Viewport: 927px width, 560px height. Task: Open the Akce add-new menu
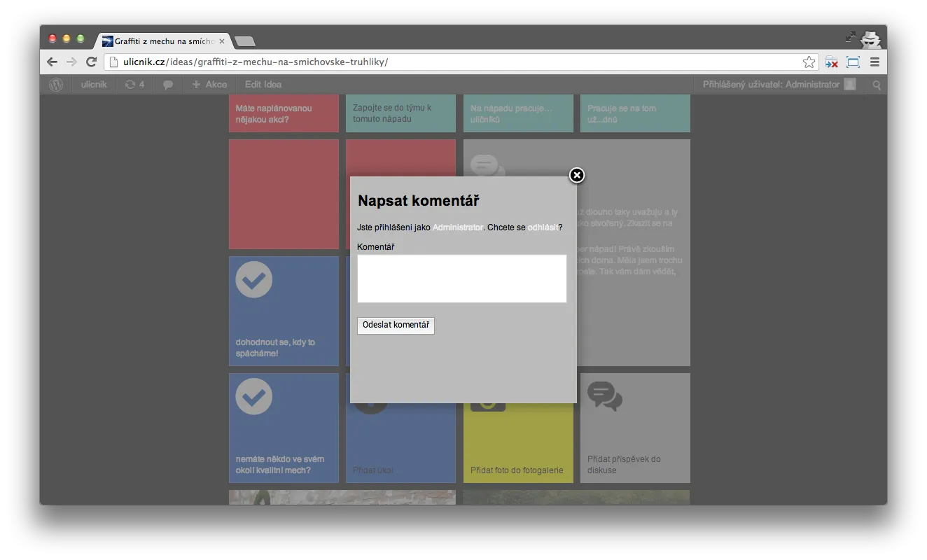tap(209, 85)
